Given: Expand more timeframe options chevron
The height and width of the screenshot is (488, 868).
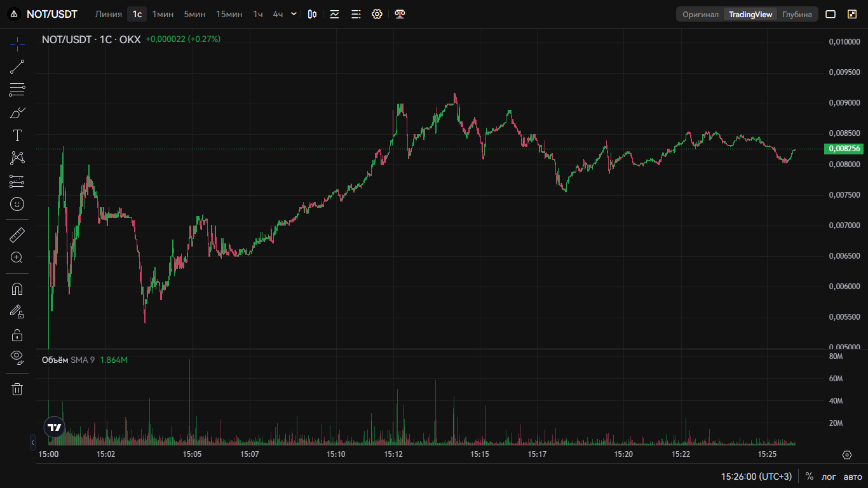Looking at the screenshot, I should point(294,14).
